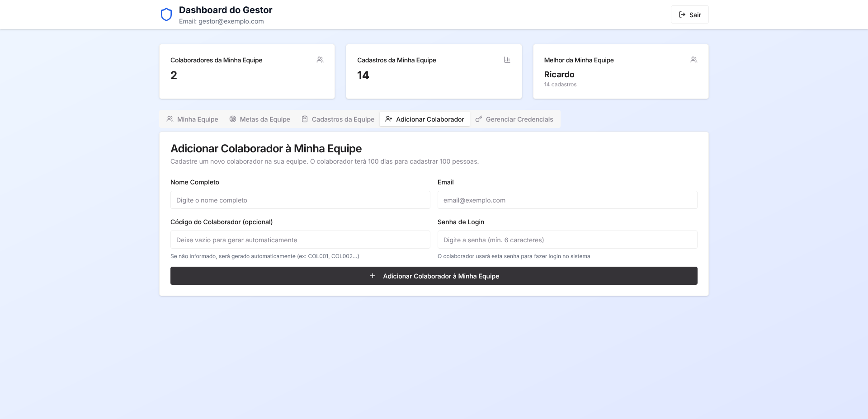Switch to the Metas da Equipe tab
The height and width of the screenshot is (419, 868).
[260, 119]
